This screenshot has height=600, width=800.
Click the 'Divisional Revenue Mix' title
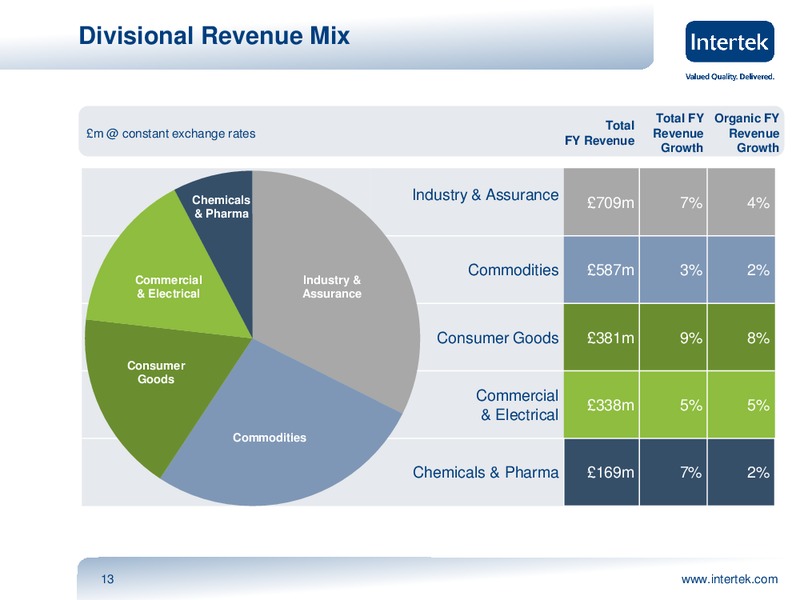pos(214,36)
